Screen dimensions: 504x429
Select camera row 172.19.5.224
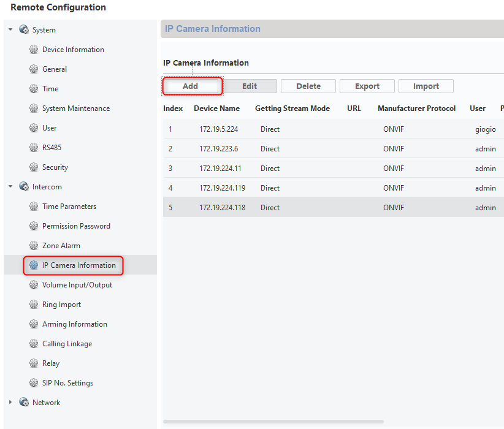334,129
